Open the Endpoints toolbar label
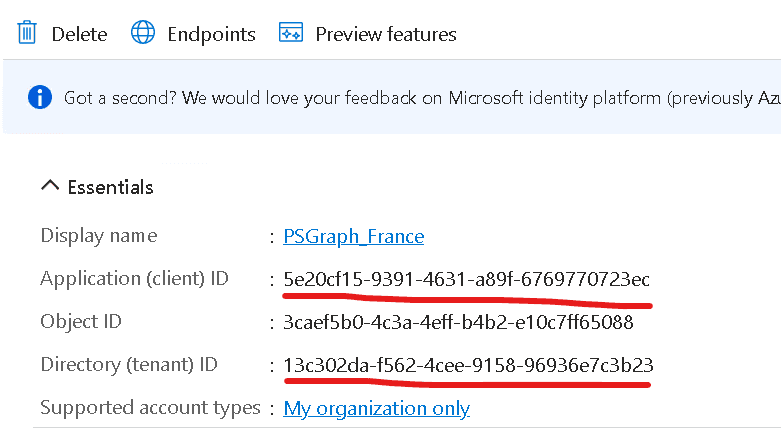781x430 pixels. (211, 34)
